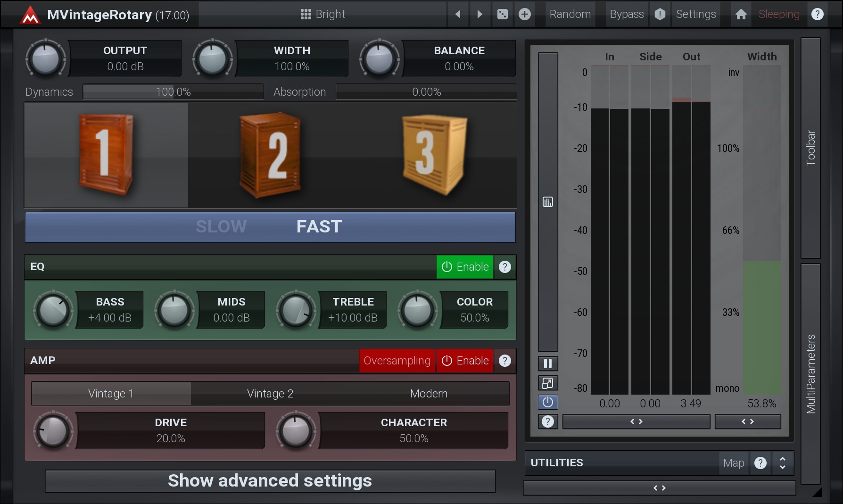843x504 pixels.
Task: Toggle the meter power button
Action: pyautogui.click(x=547, y=402)
